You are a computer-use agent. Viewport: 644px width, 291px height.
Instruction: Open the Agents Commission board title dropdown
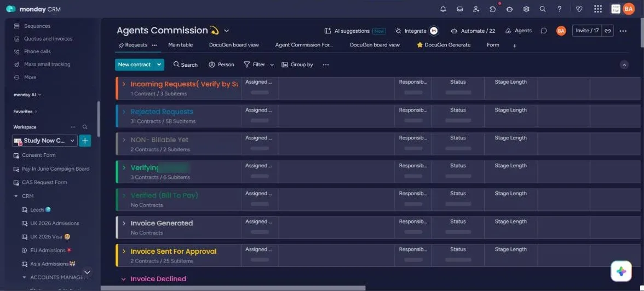coord(226,31)
